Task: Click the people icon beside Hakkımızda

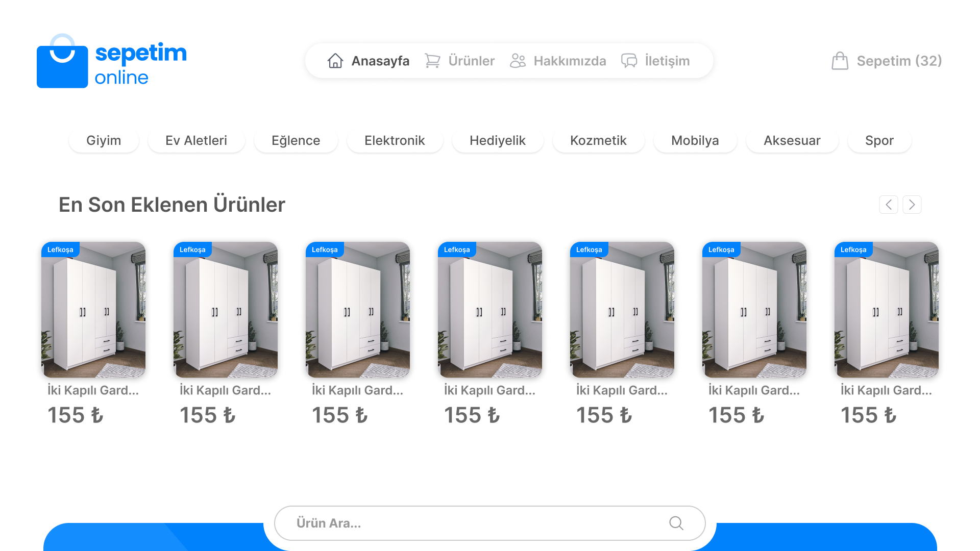Action: (x=518, y=61)
